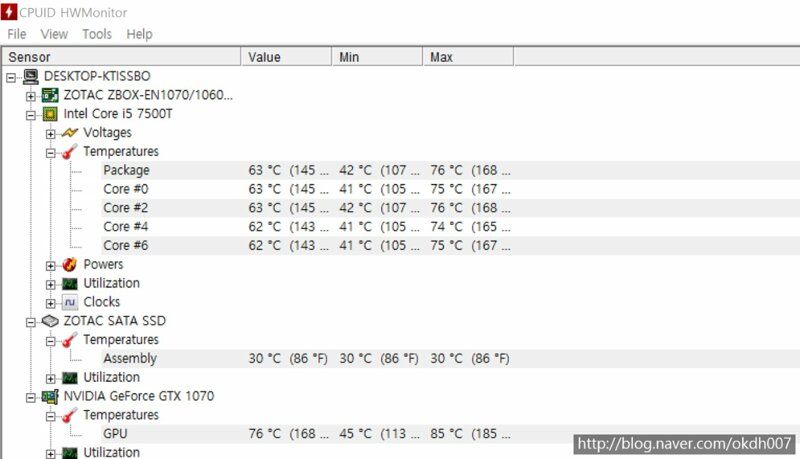800x459 pixels.
Task: Click the NVIDIA GeForce graphics card icon
Action: click(x=50, y=396)
